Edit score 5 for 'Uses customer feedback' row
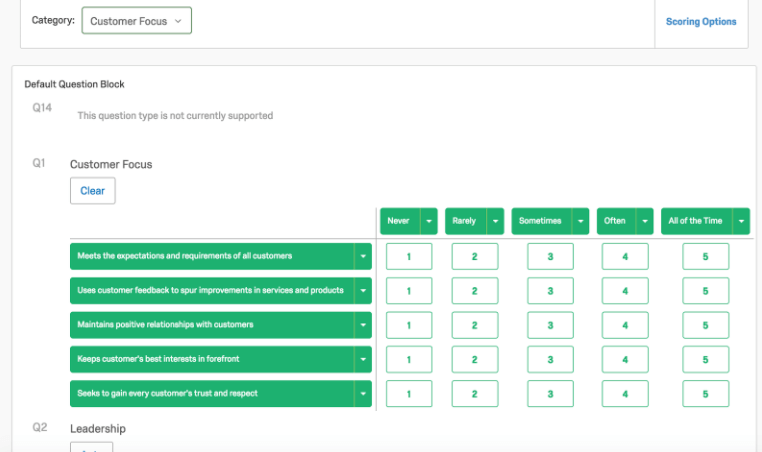This screenshot has height=452, width=762. pos(705,291)
